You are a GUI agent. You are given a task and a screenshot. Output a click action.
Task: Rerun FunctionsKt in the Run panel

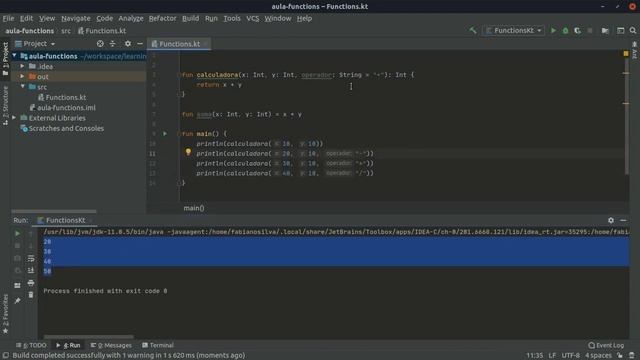pos(17,233)
